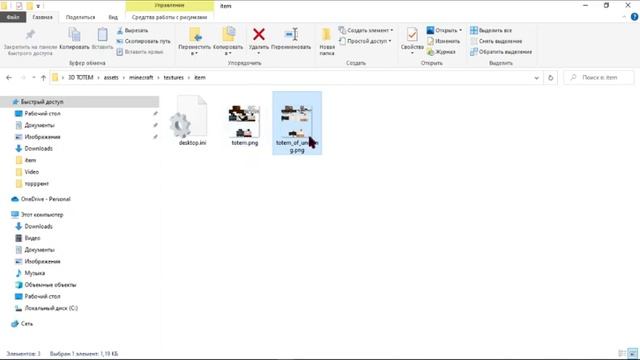640x360 pixels.
Task: Select OneDrive - Personal in sidebar
Action: (45, 199)
